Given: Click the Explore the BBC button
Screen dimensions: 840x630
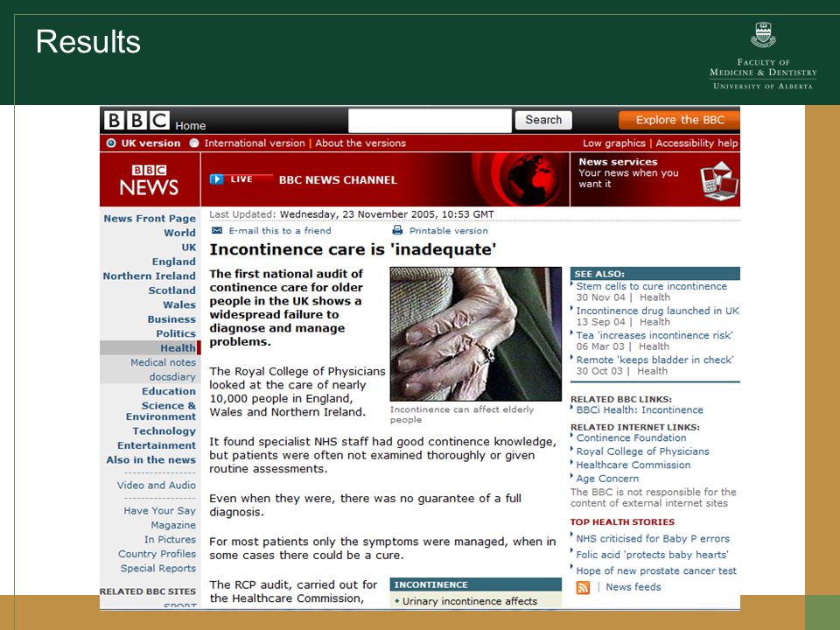Looking at the screenshot, I should pyautogui.click(x=679, y=120).
